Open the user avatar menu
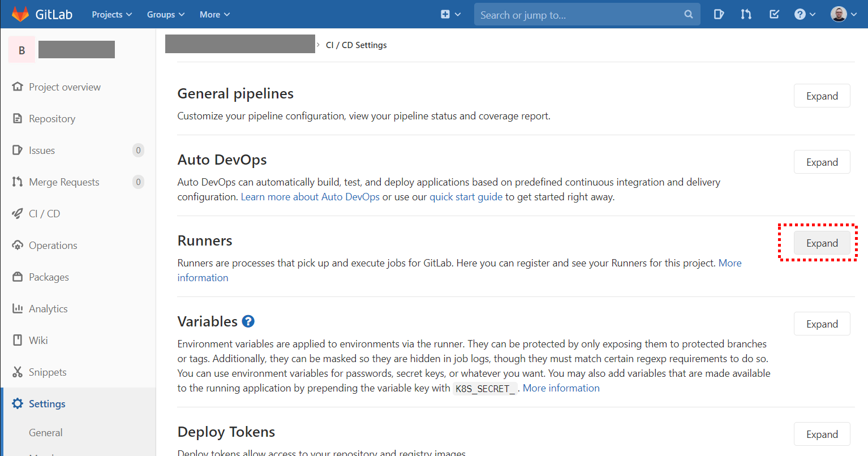This screenshot has width=868, height=456. [x=844, y=14]
